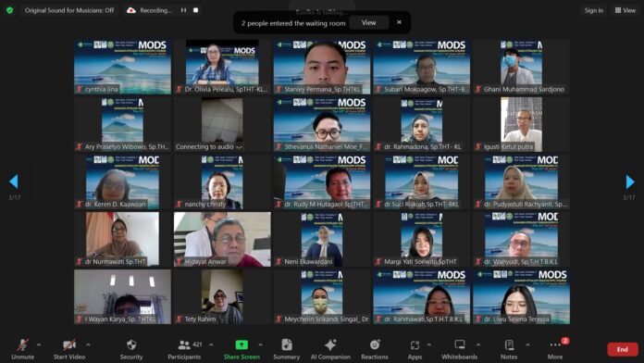Go to the previous gallery page arrow
The width and height of the screenshot is (644, 363).
pyautogui.click(x=14, y=181)
